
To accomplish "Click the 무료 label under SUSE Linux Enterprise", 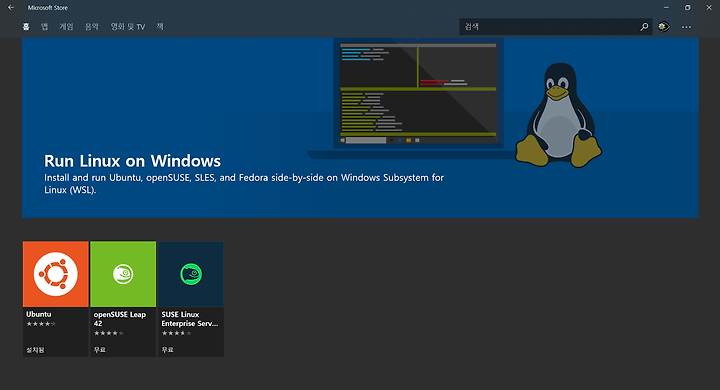I will (168, 350).
